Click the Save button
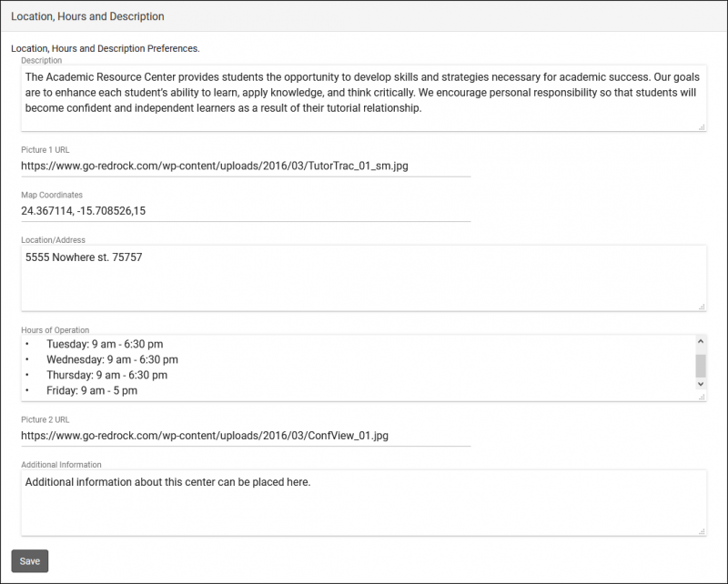728x584 pixels. point(30,561)
